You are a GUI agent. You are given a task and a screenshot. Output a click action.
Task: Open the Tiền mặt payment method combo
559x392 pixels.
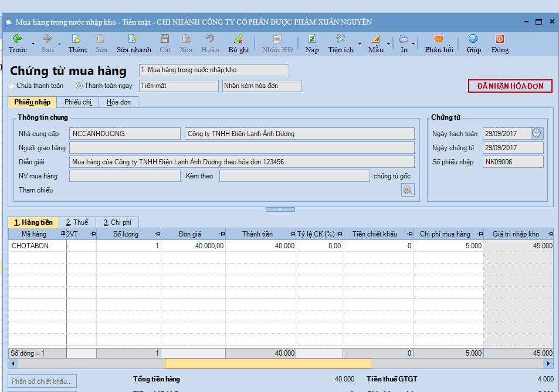click(x=178, y=86)
